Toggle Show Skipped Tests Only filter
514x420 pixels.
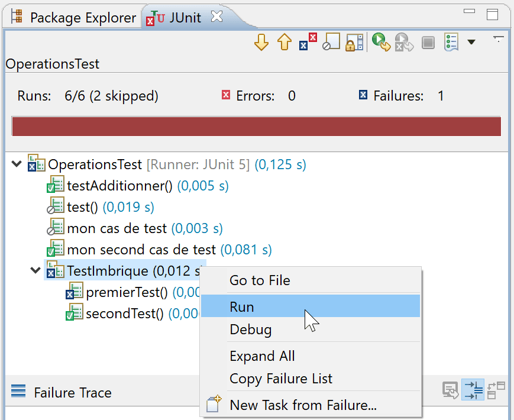(x=331, y=42)
